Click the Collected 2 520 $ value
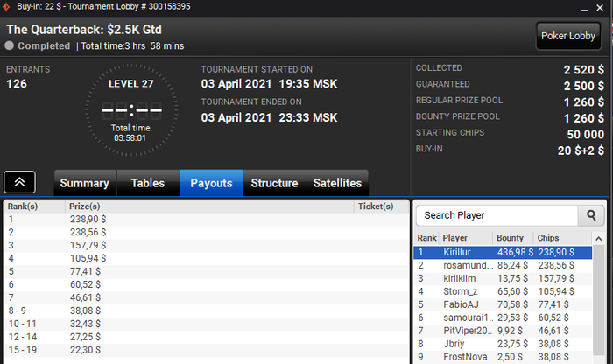Image resolution: width=613 pixels, height=364 pixels. 584,70
